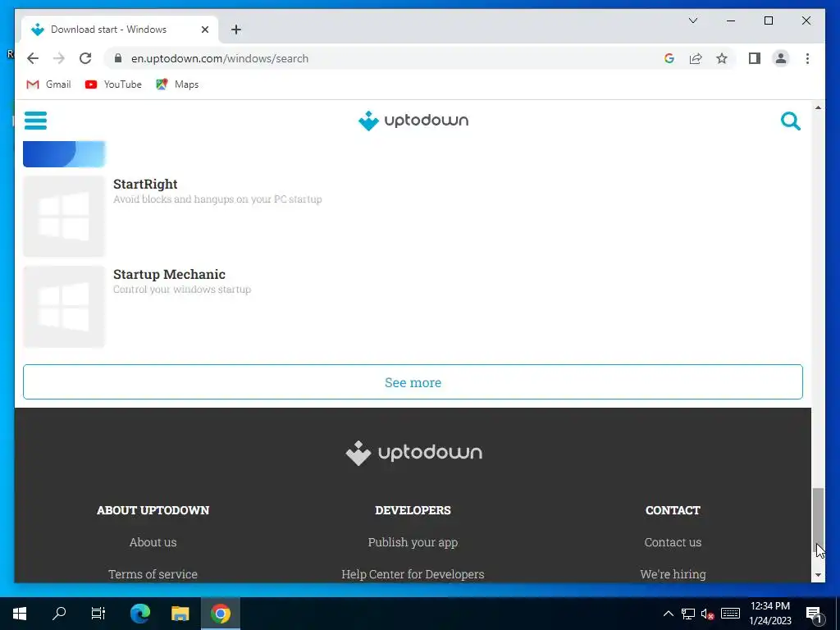This screenshot has width=840, height=630.
Task: Open the notification center icon
Action: [814, 614]
